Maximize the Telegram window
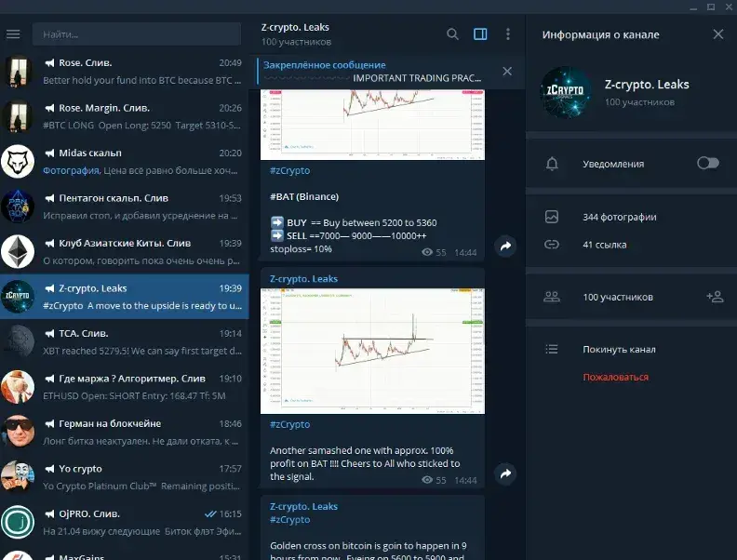737x560 pixels. click(711, 7)
